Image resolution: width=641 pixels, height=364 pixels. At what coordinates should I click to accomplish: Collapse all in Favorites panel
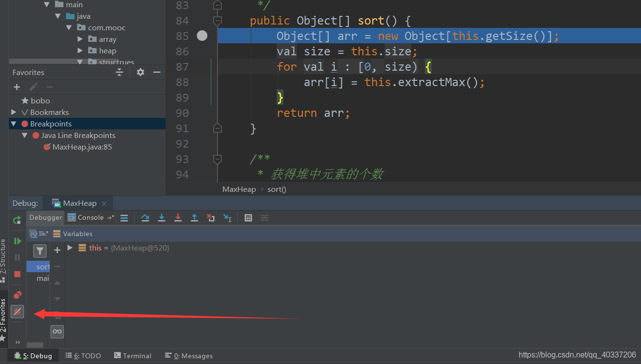119,72
